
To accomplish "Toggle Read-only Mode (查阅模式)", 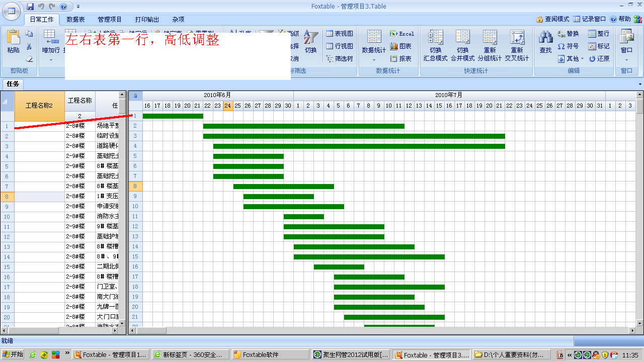I will pos(552,19).
